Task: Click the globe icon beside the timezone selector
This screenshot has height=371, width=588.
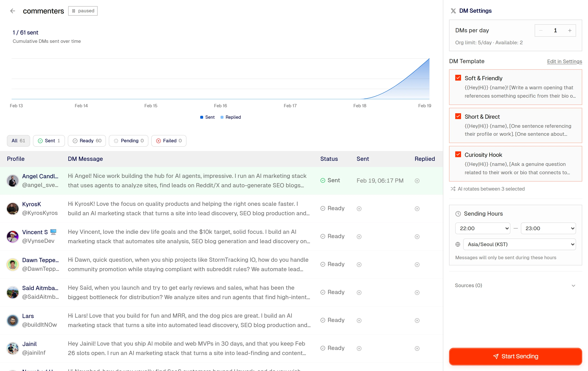Action: click(458, 244)
